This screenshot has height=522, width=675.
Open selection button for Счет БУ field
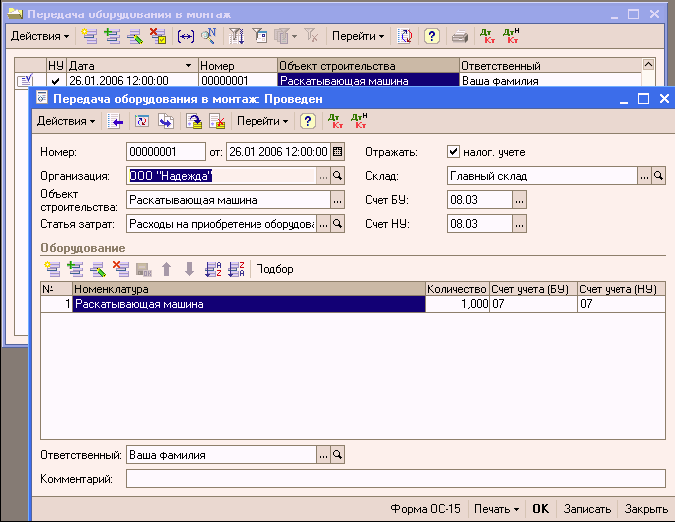(518, 200)
